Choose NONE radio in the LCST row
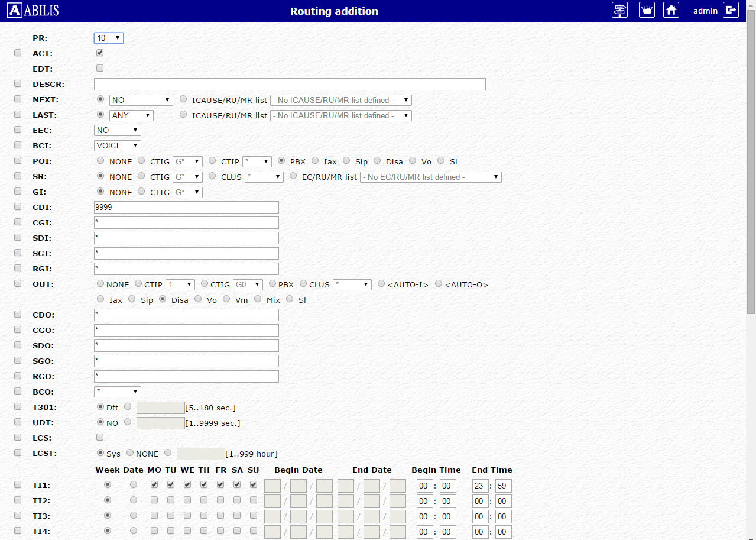 tap(130, 452)
